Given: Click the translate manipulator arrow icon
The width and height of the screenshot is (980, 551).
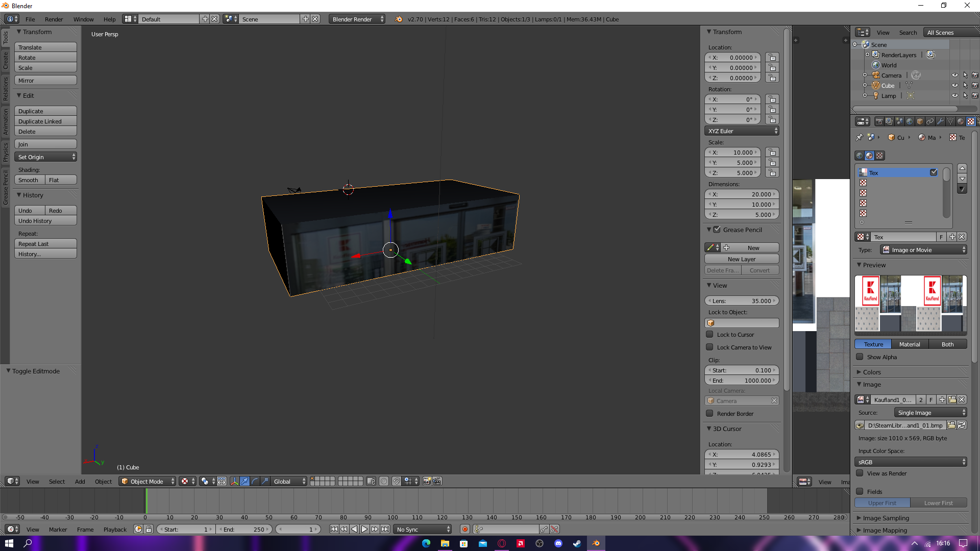Looking at the screenshot, I should point(244,481).
